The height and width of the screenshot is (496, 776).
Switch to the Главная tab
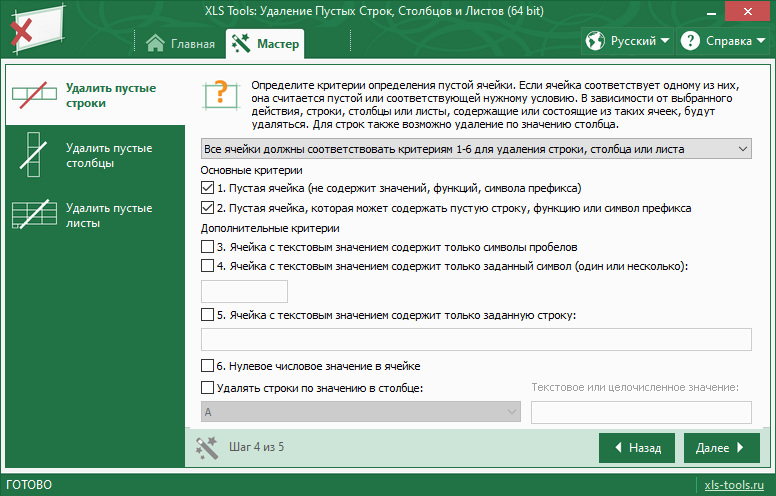[181, 44]
